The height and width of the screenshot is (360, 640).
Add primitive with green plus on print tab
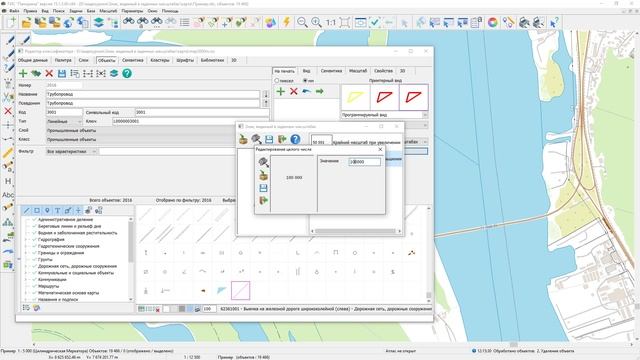[280, 91]
